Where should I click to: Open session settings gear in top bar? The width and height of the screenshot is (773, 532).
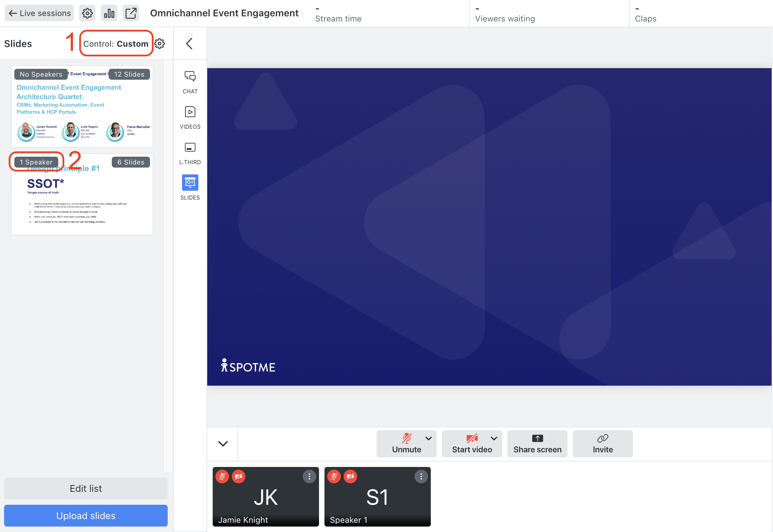[x=87, y=13]
